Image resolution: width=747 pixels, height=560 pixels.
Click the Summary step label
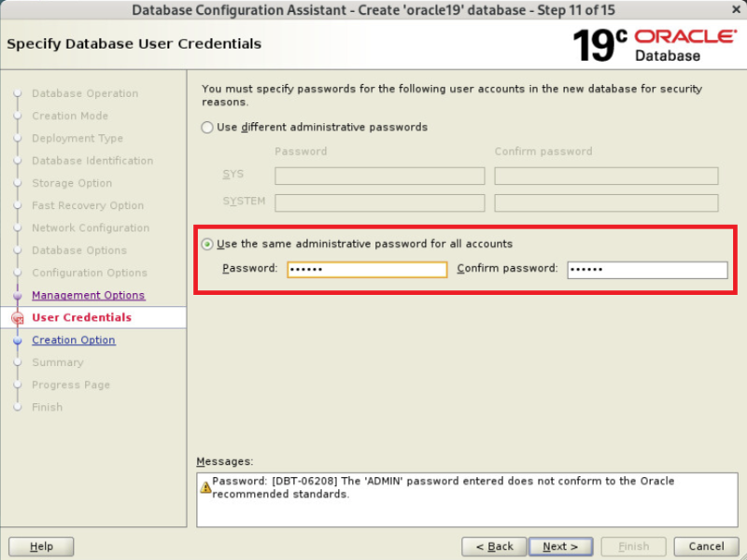point(58,362)
